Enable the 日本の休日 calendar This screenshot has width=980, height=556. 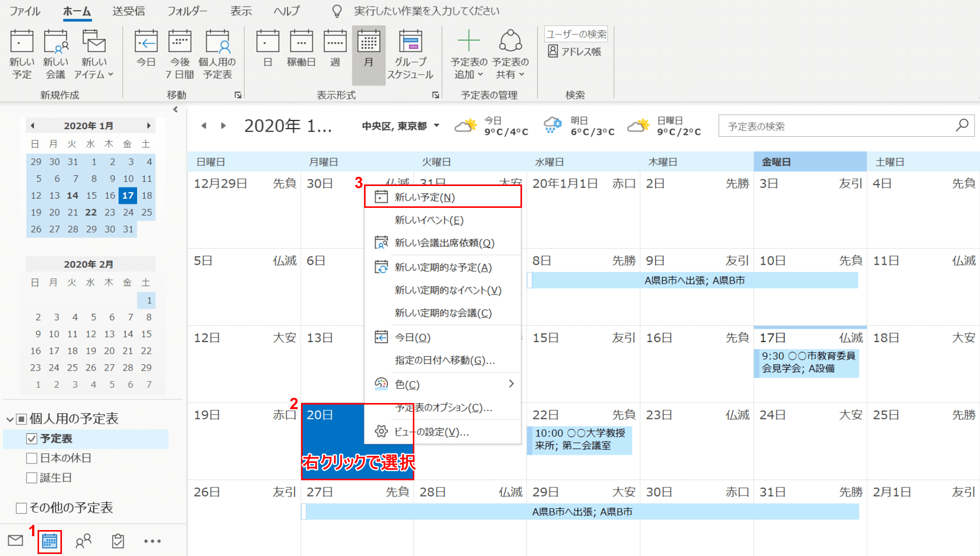31,458
